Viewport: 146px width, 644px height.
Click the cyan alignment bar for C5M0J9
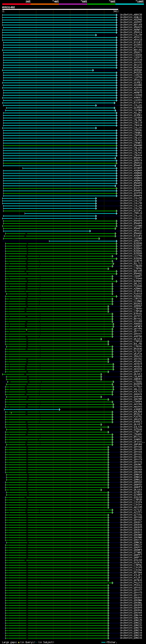pyautogui.click(x=71, y=214)
